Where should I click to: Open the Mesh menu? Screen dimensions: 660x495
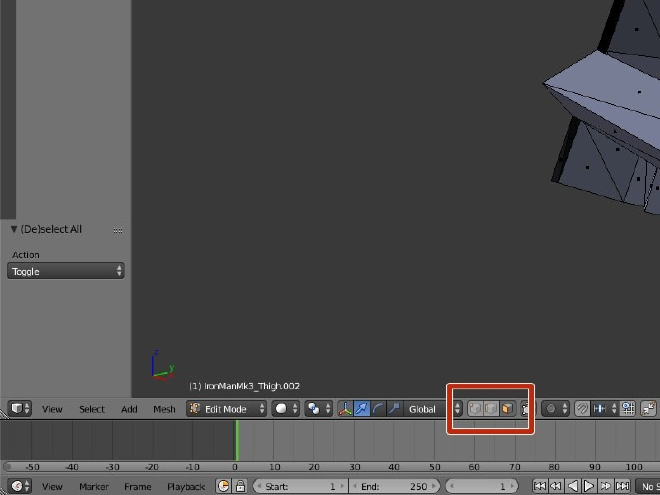coord(164,409)
